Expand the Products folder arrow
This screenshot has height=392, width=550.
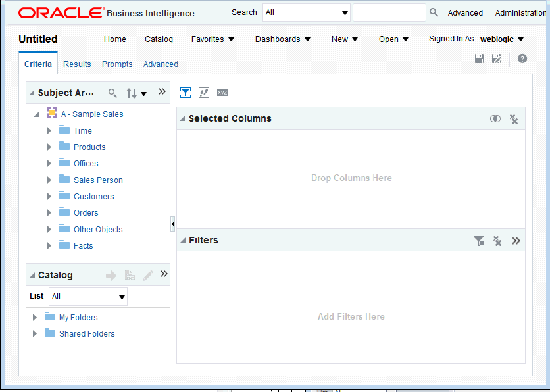(49, 147)
